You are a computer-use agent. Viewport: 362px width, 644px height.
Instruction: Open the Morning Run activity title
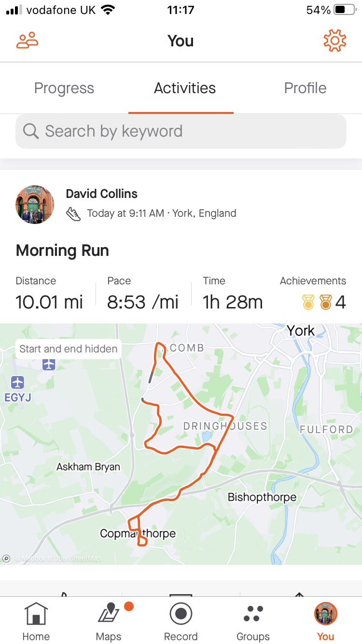click(x=62, y=251)
